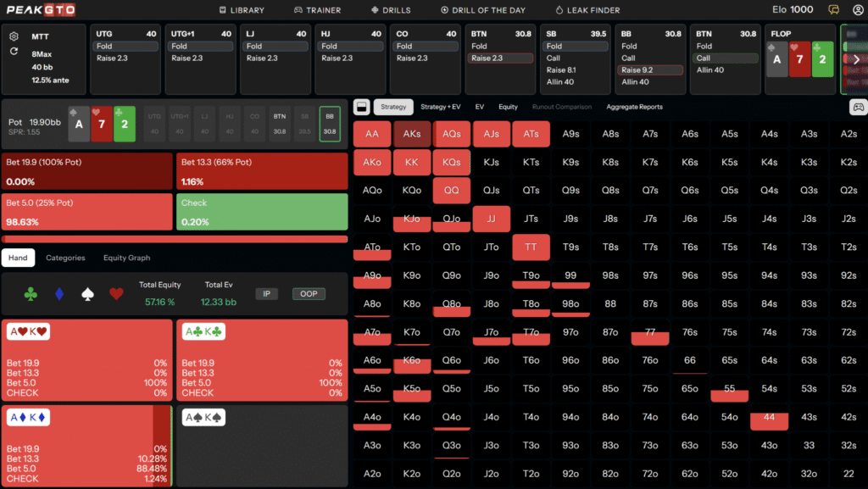
Task: Toggle the IP position button
Action: [x=268, y=294]
